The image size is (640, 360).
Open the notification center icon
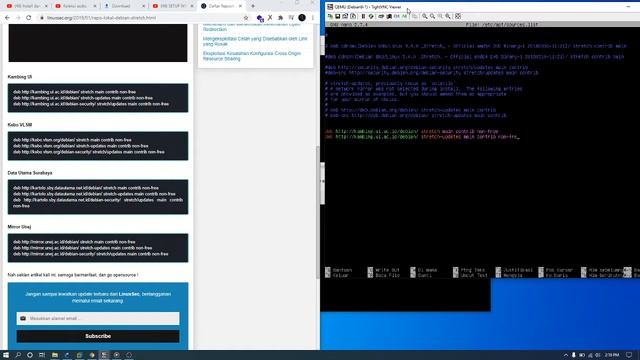point(629,355)
